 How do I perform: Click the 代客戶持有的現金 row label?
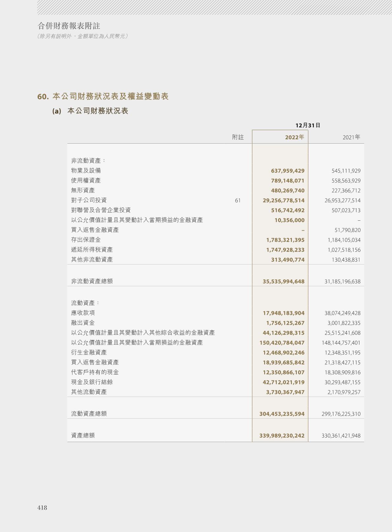(95, 372)
